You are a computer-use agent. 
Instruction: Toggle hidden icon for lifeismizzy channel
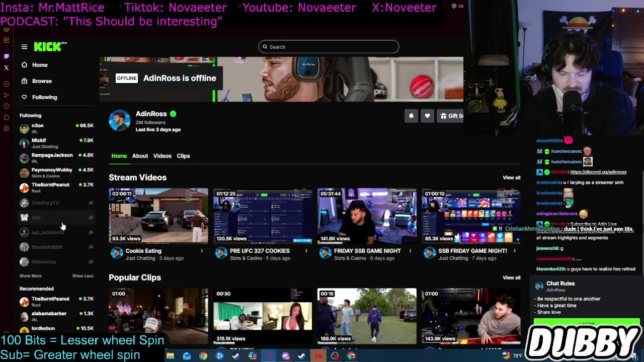[91, 262]
